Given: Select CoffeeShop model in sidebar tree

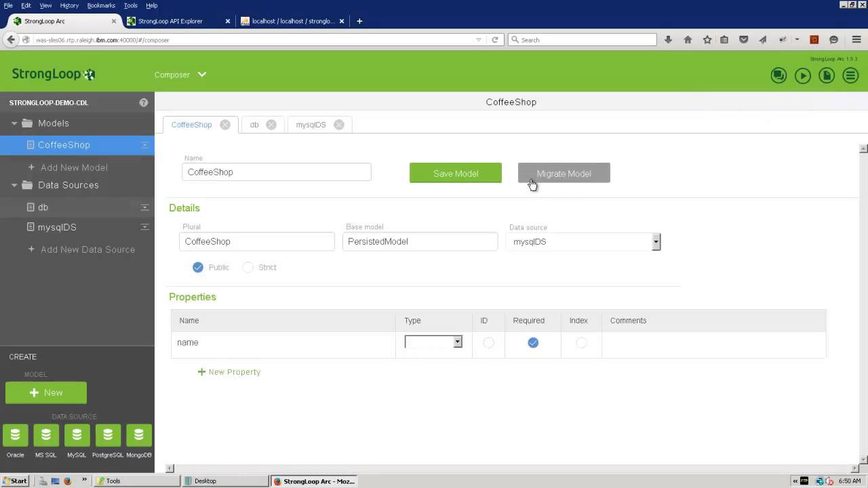Looking at the screenshot, I should 77,145.
